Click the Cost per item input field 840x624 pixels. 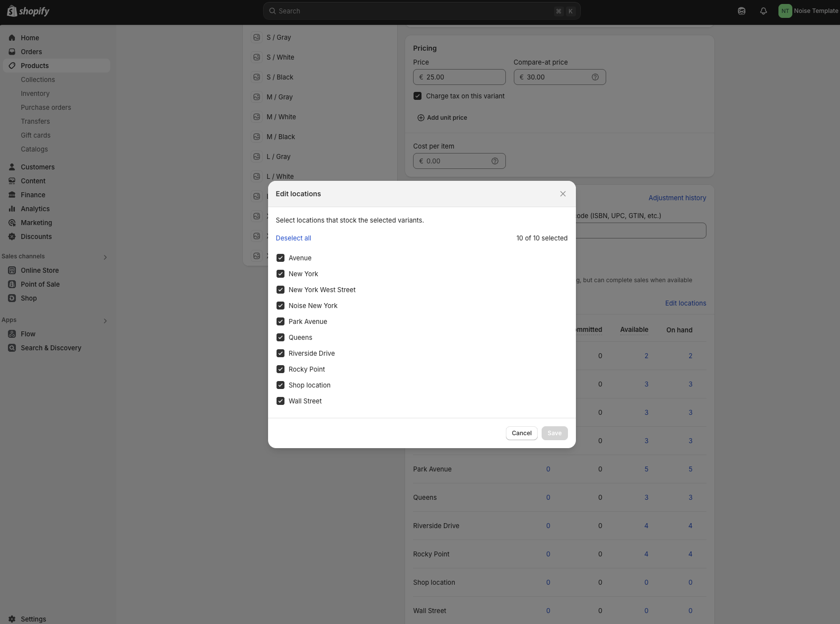(x=459, y=161)
